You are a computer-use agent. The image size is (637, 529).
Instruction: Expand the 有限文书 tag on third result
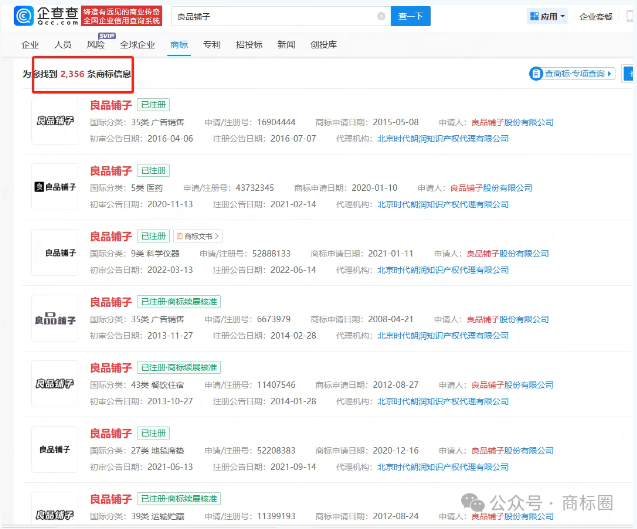(199, 236)
